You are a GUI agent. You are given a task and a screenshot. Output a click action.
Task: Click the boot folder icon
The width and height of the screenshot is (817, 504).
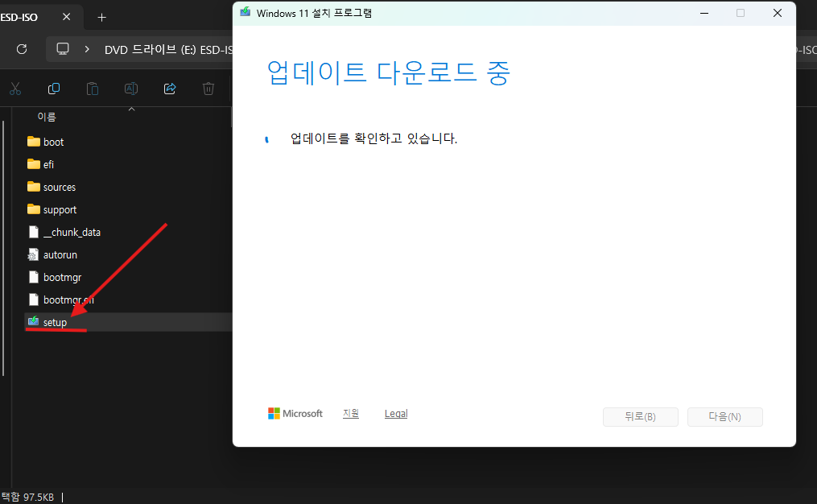click(33, 141)
